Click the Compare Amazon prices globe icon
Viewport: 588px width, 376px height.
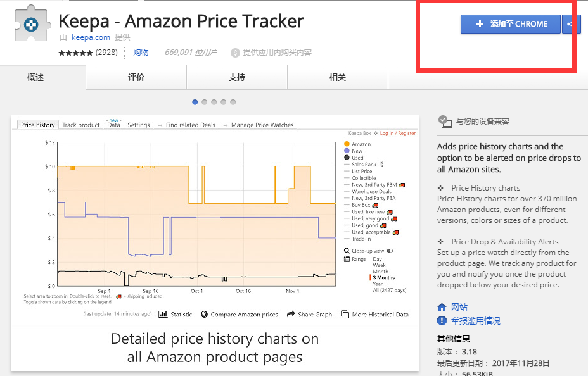click(x=204, y=314)
